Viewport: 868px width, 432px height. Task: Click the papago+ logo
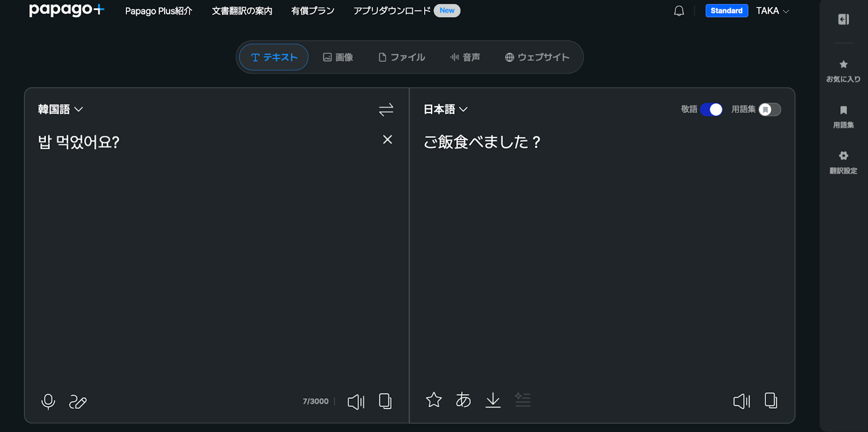pyautogui.click(x=66, y=10)
